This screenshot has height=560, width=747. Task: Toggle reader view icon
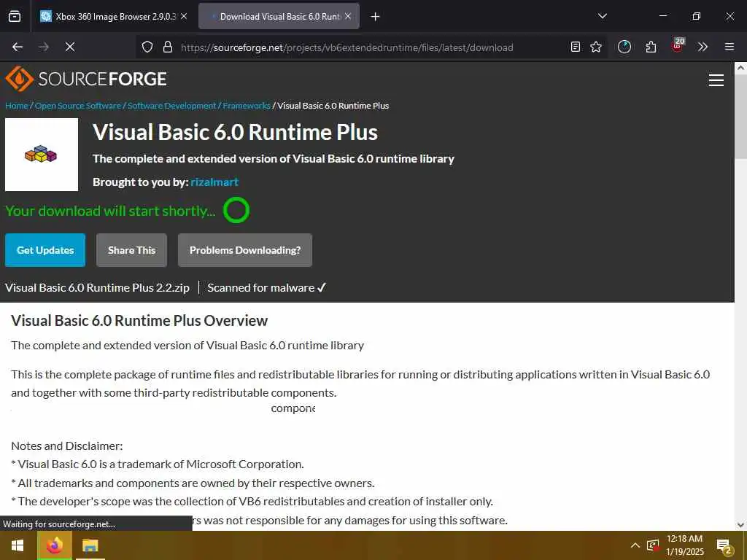click(x=576, y=47)
